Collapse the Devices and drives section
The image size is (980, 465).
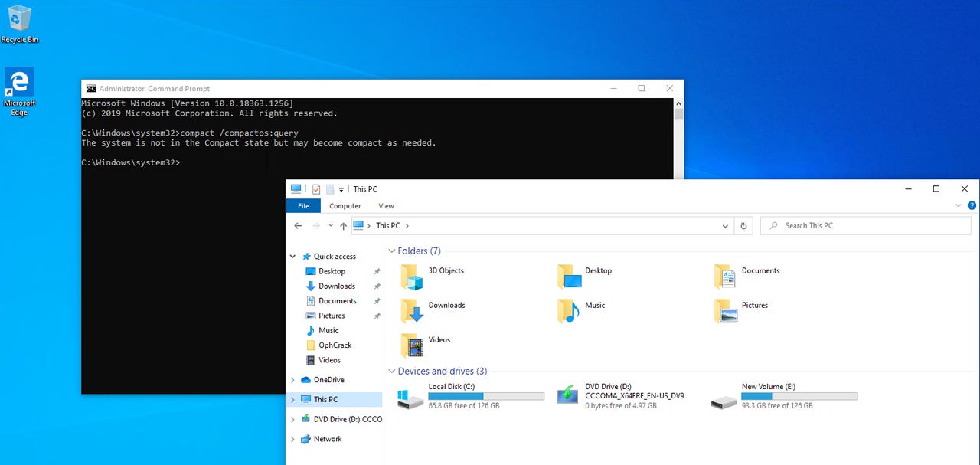390,371
